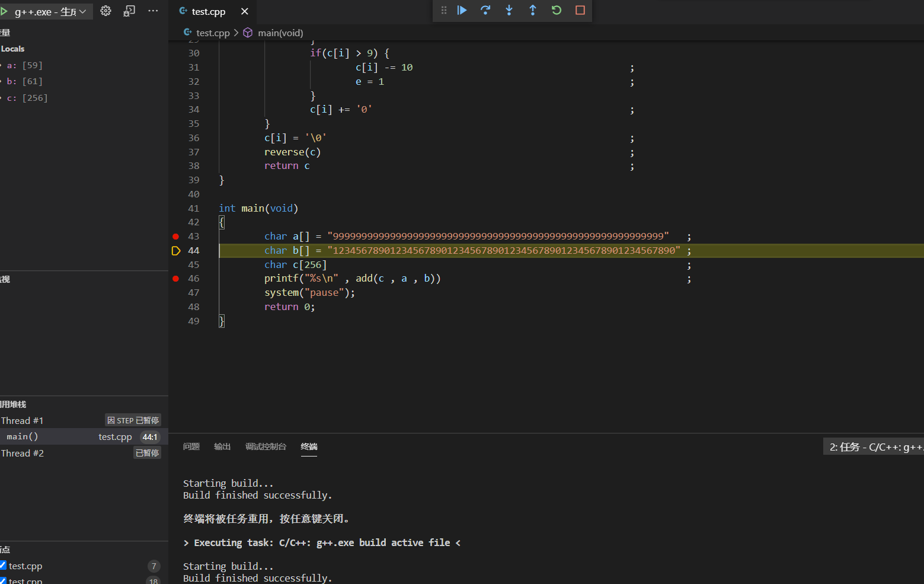This screenshot has width=924, height=584.
Task: Click the system("pause") statement
Action: point(309,292)
